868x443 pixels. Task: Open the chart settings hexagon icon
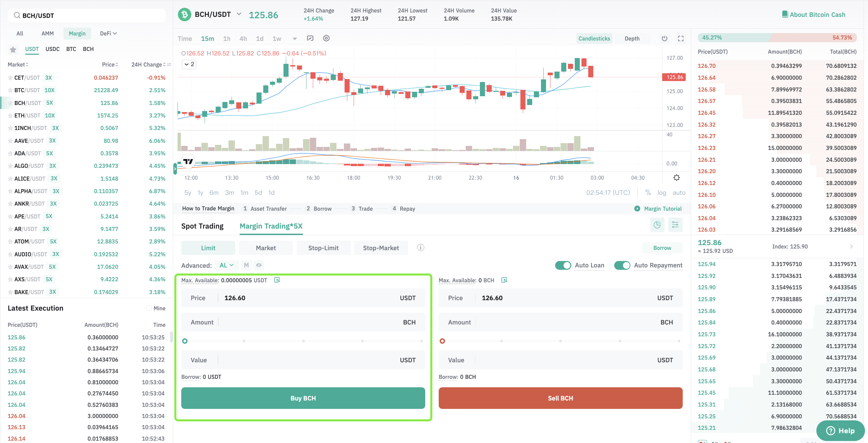326,38
